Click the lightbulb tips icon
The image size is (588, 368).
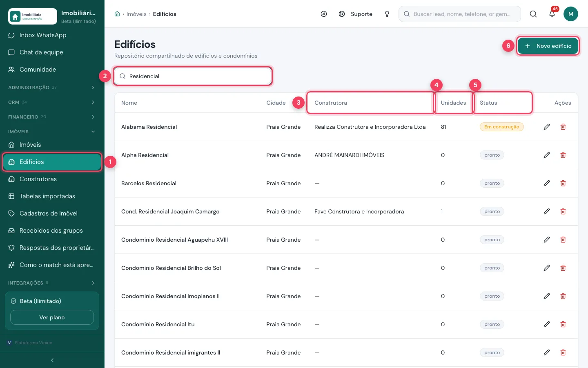tap(387, 14)
